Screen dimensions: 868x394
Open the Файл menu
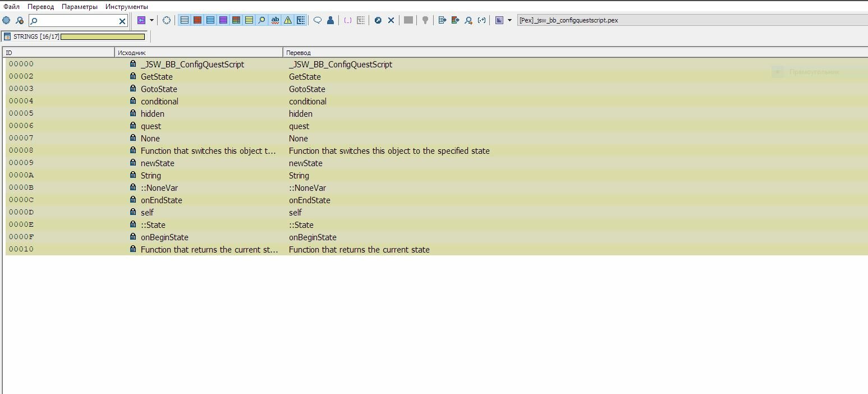tap(12, 7)
